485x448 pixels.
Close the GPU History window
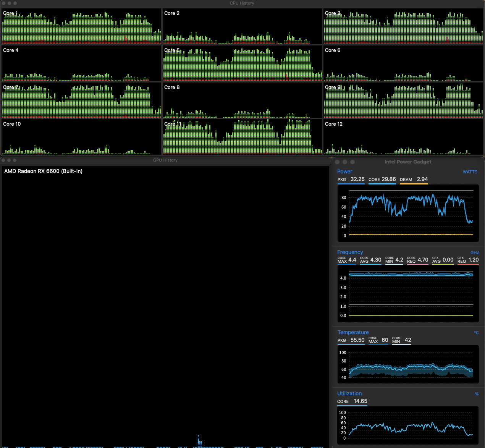point(3,160)
